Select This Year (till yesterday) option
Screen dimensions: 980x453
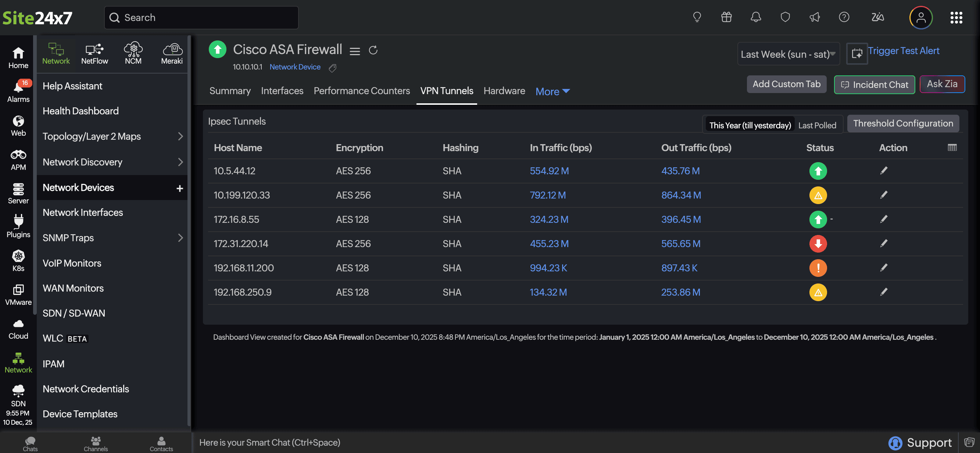click(750, 125)
